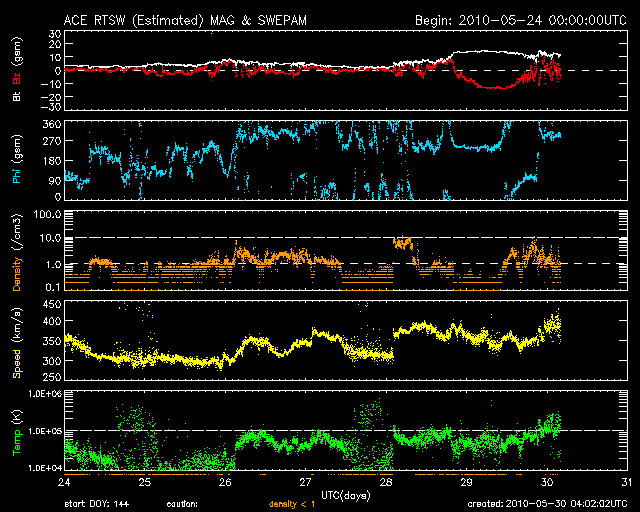
Task: Click the 'Temp (K)' axis label
Action: (x=17, y=433)
